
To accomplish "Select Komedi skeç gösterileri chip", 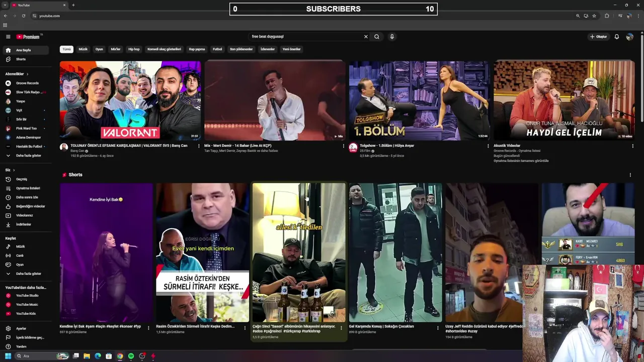I will [x=164, y=49].
